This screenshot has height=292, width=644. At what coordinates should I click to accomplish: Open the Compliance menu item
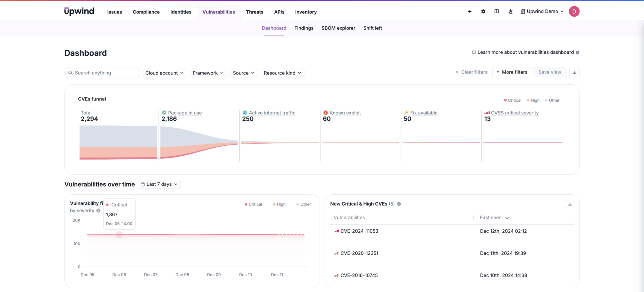click(x=146, y=12)
